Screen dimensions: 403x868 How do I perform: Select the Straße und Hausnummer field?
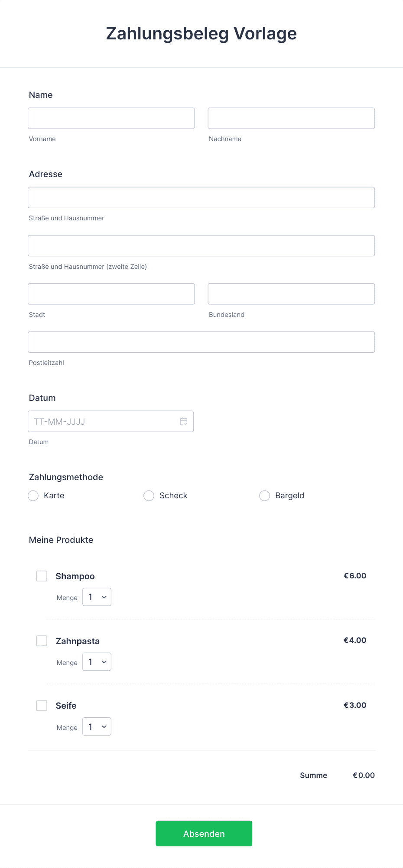[201, 197]
